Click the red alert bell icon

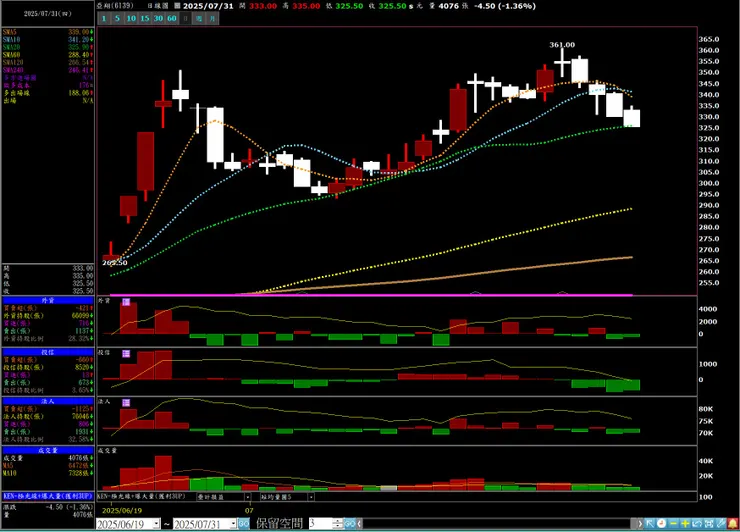(x=733, y=524)
